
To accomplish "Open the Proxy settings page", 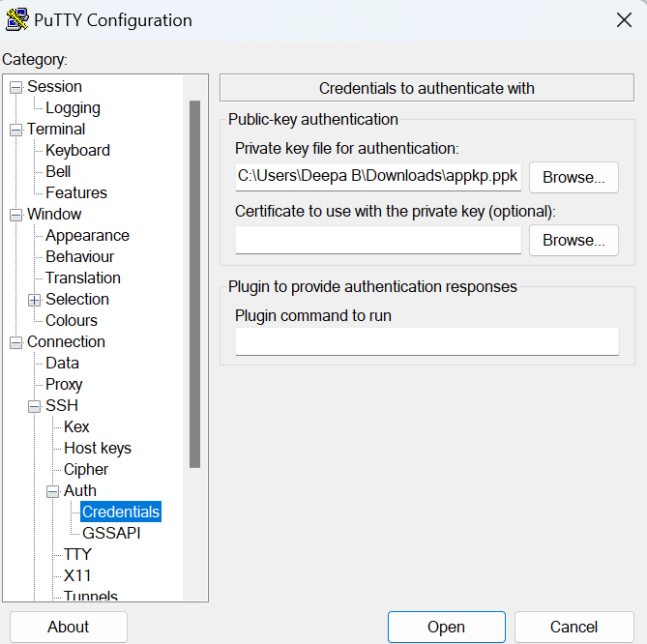I will click(x=64, y=385).
